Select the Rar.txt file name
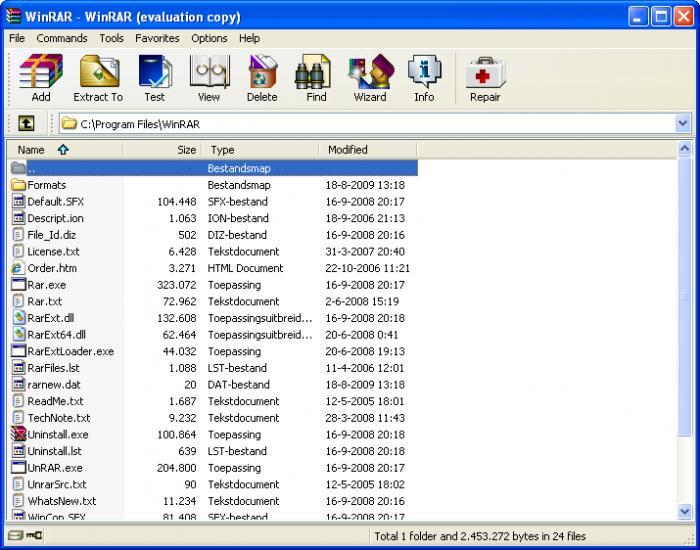Viewport: 700px width, 550px height. [x=45, y=301]
